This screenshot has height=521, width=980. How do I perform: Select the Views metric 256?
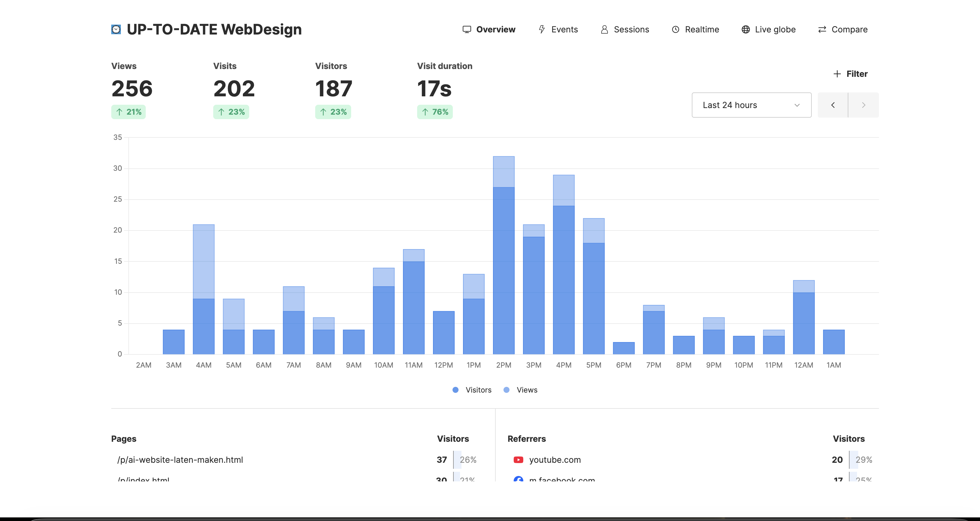pyautogui.click(x=132, y=88)
